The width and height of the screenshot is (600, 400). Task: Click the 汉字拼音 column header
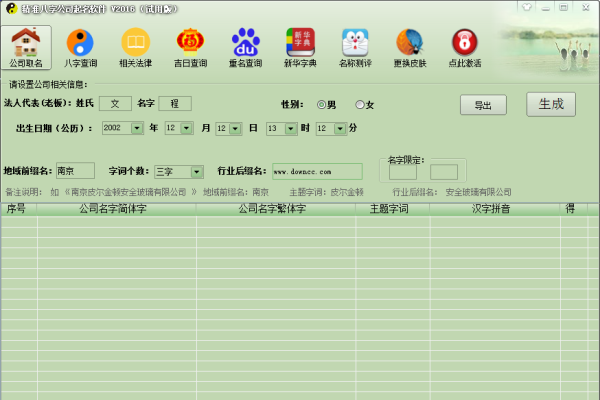[495, 209]
